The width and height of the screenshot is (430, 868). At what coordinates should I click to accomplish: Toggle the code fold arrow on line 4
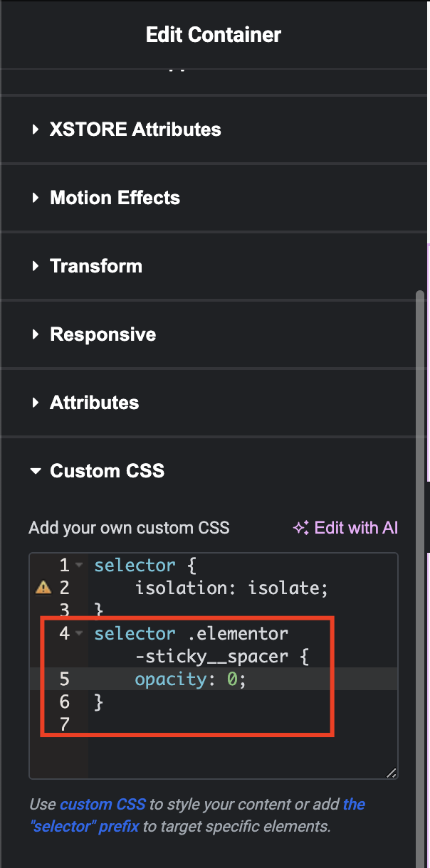[78, 633]
